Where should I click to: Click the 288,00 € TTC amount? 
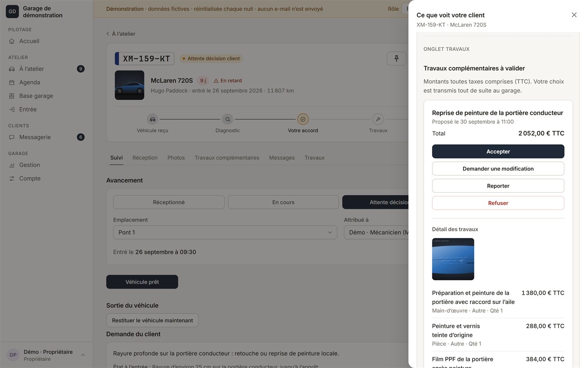[x=545, y=326]
